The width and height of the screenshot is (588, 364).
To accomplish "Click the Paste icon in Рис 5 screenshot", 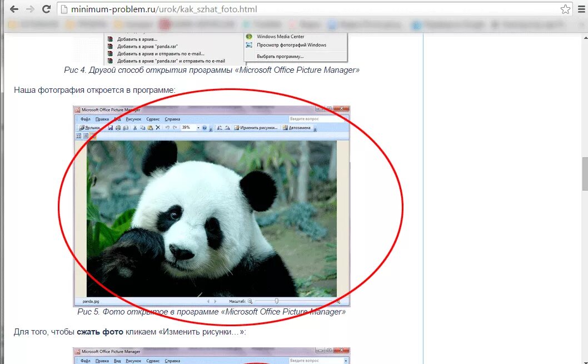I will tap(151, 128).
